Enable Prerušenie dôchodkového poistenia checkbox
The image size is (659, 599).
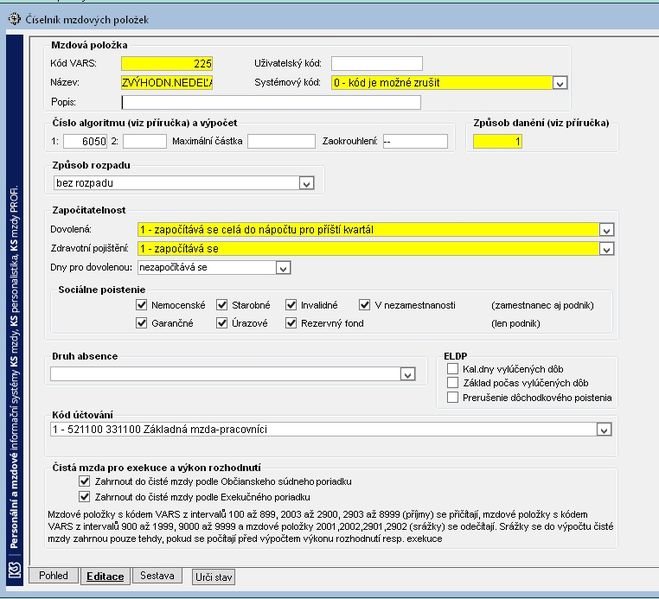(x=453, y=397)
